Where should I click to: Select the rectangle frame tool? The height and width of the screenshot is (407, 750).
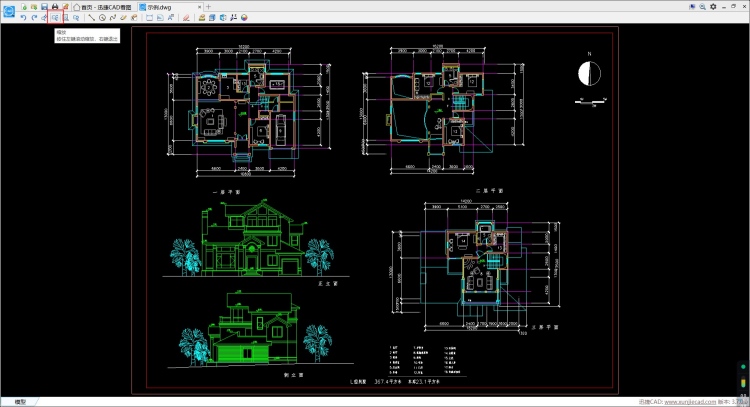(149, 18)
